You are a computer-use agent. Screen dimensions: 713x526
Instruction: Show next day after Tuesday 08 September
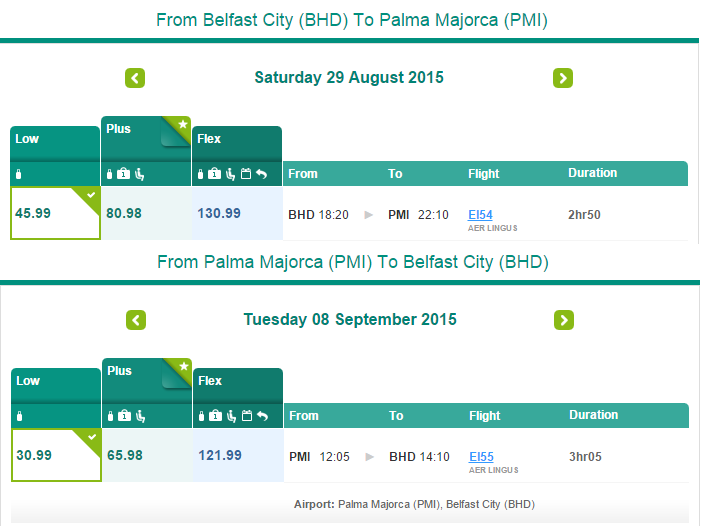(x=564, y=320)
